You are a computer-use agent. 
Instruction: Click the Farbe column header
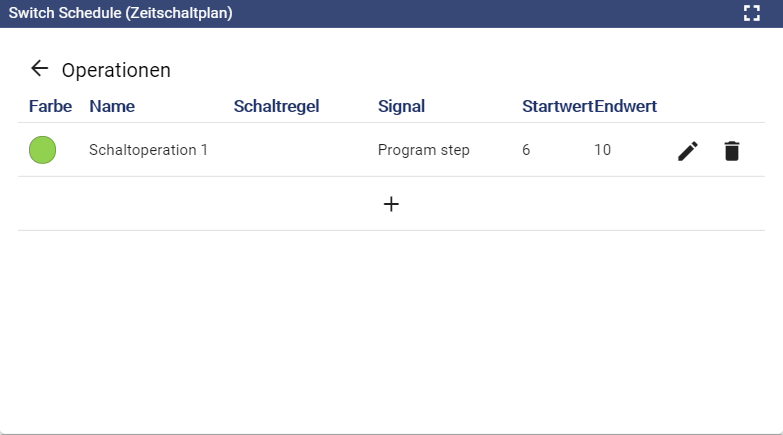(50, 106)
